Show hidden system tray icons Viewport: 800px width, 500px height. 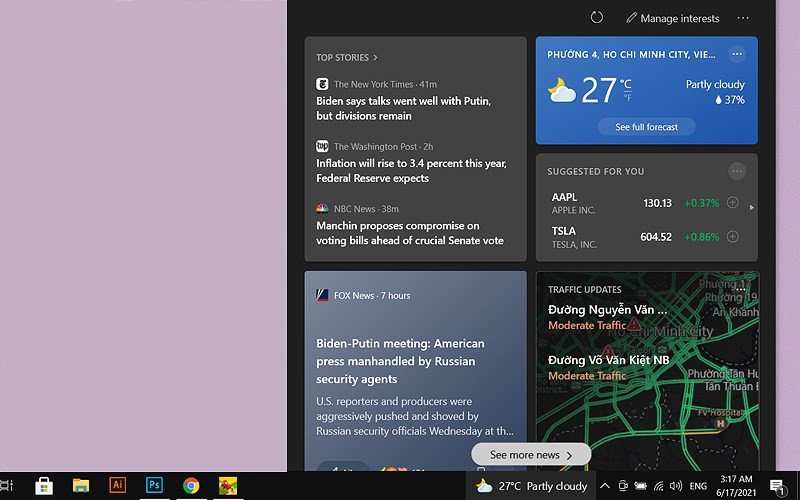(x=605, y=486)
